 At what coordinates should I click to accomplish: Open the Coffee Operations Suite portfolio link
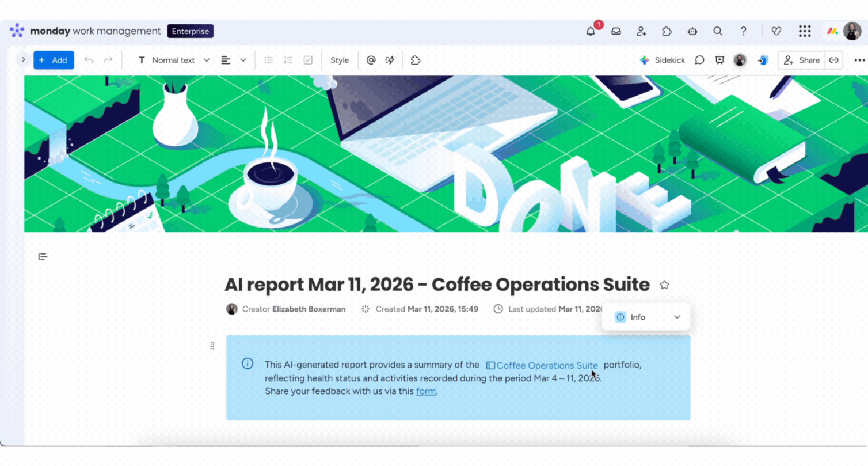[x=542, y=365]
